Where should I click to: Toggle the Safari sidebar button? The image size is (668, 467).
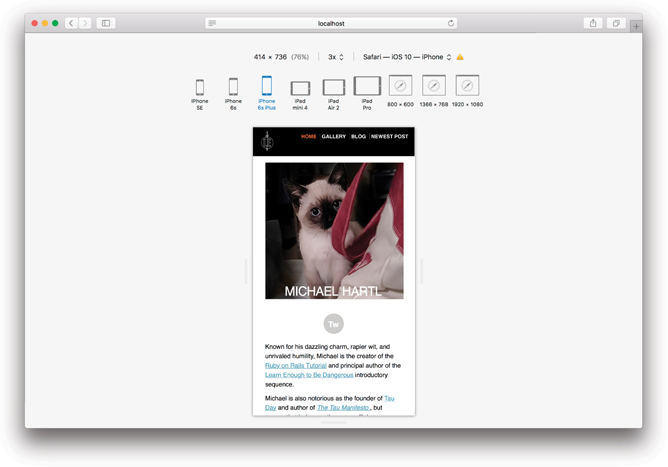(x=106, y=23)
